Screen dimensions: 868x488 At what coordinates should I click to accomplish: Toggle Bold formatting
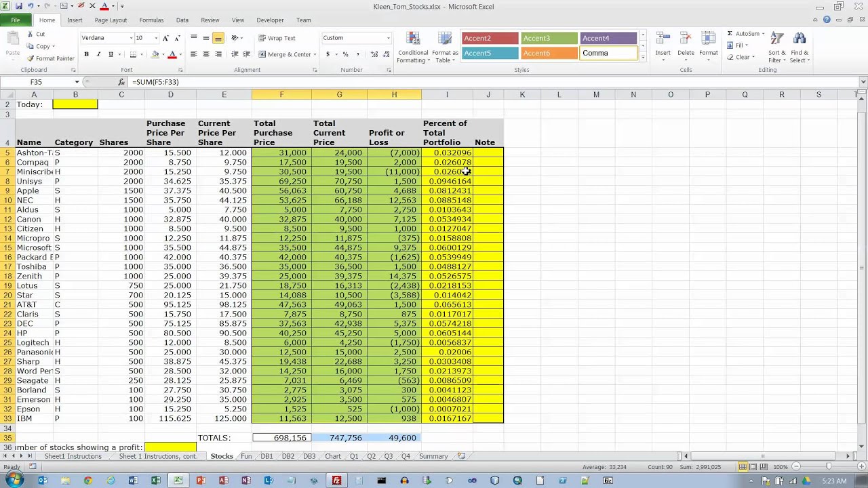pyautogui.click(x=86, y=54)
